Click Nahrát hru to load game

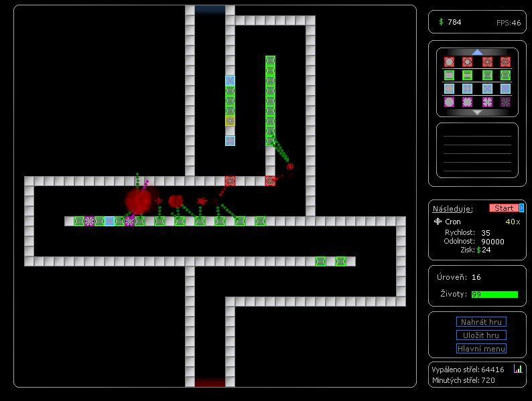[x=481, y=322]
